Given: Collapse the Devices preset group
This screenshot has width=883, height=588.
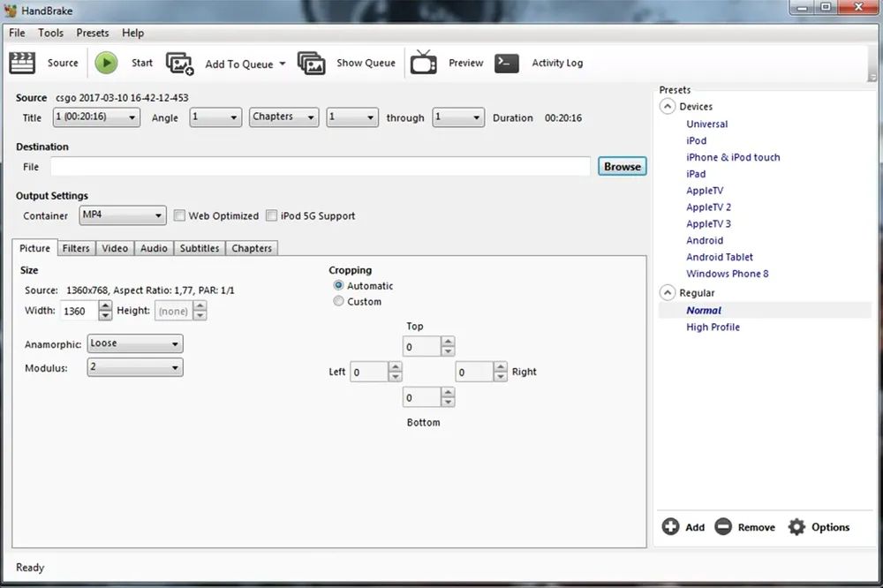Looking at the screenshot, I should pyautogui.click(x=668, y=107).
